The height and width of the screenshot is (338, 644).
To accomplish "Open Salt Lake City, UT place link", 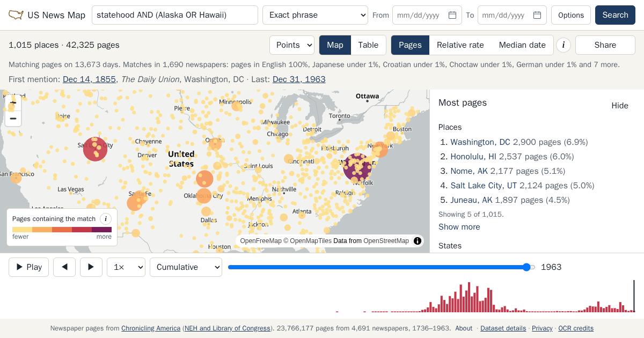I will coord(484,186).
